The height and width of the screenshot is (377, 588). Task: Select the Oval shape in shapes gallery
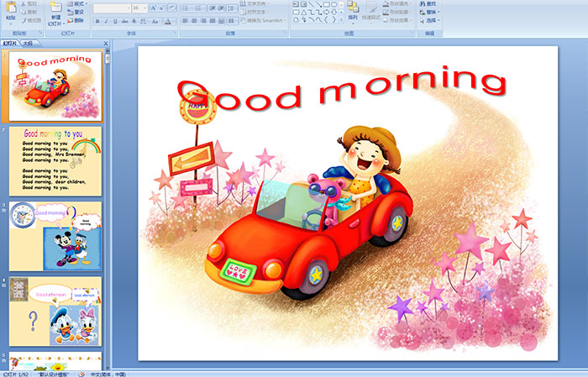coord(333,4)
